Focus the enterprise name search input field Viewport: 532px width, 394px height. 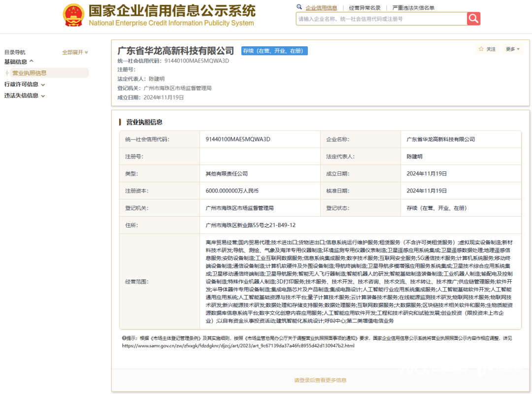point(381,19)
